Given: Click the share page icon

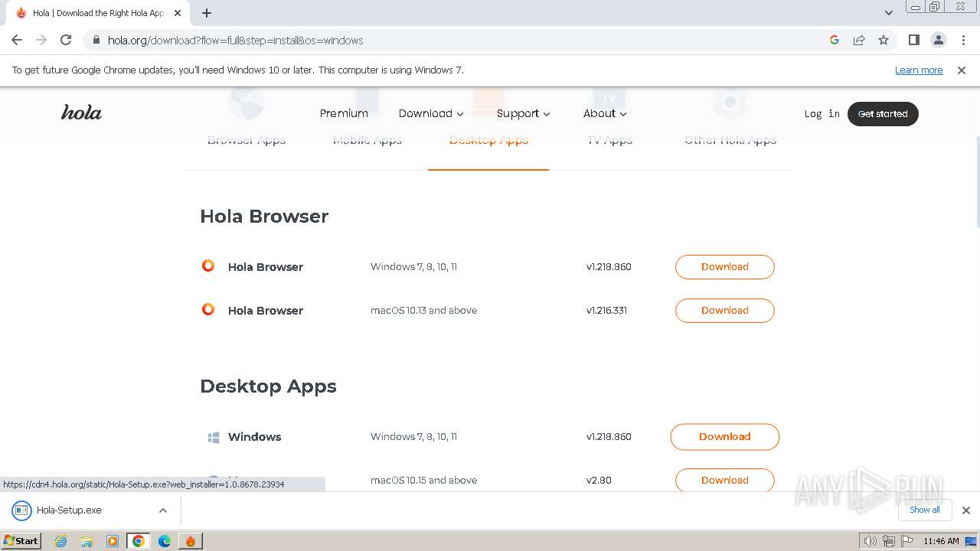Looking at the screenshot, I should (859, 41).
